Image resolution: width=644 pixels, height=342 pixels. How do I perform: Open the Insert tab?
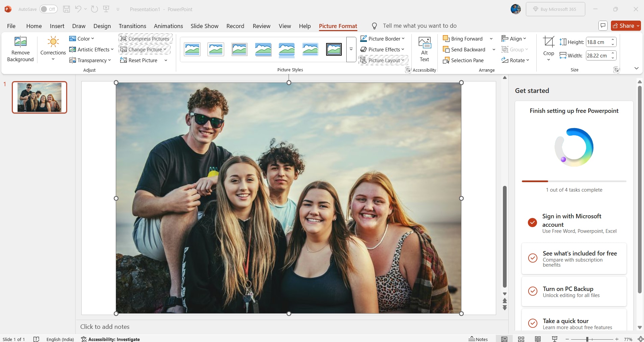pyautogui.click(x=57, y=26)
